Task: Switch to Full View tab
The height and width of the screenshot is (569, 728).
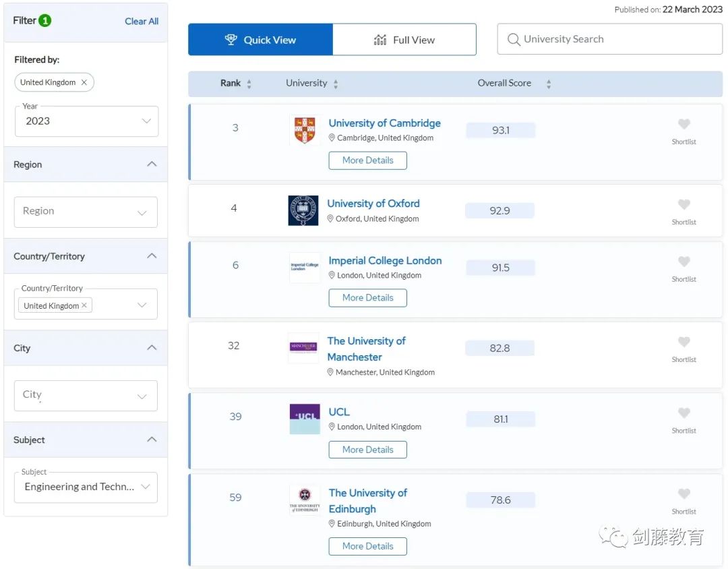Action: tap(404, 40)
